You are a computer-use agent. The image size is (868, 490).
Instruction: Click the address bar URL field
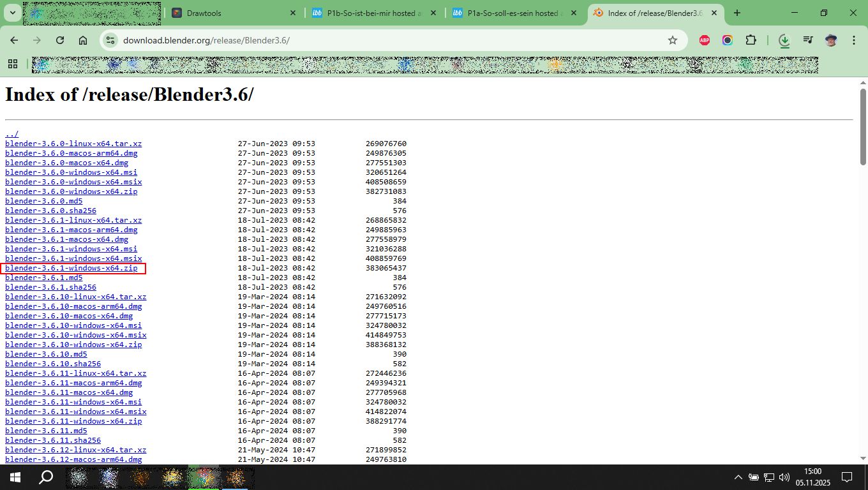tap(383, 40)
